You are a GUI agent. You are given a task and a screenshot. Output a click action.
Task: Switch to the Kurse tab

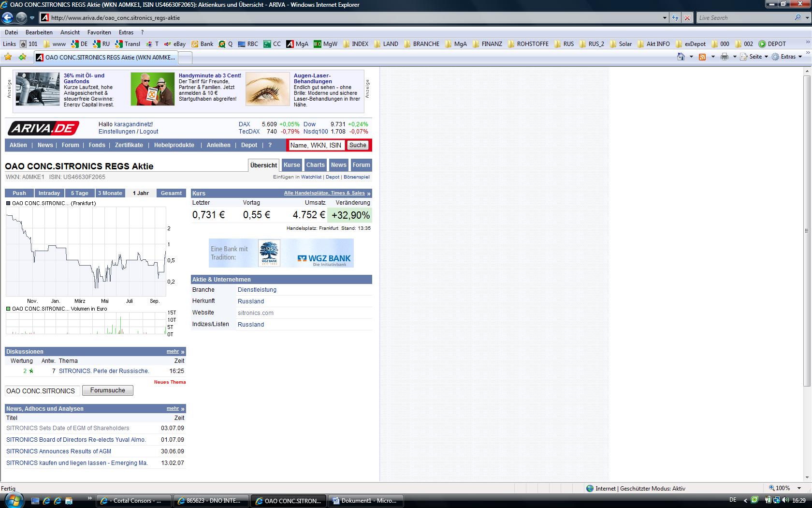click(x=292, y=165)
